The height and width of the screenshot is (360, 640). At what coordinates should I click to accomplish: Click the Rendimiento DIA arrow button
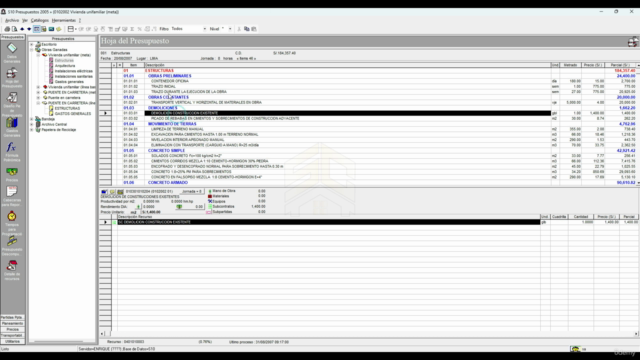pyautogui.click(x=138, y=207)
